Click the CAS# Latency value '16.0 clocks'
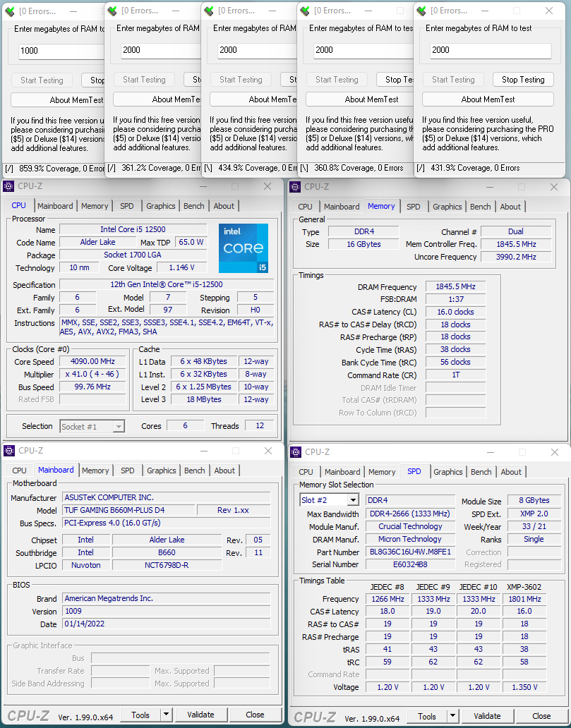This screenshot has height=728, width=571. (x=455, y=312)
